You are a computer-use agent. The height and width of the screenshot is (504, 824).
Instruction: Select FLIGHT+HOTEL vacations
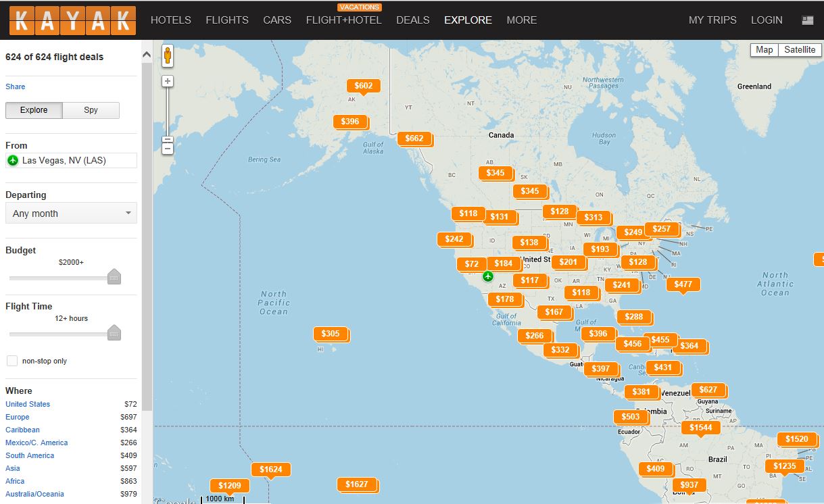coord(344,20)
